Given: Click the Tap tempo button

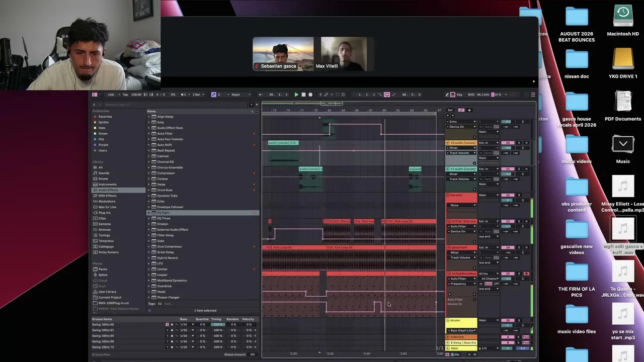Looking at the screenshot, I should (125, 95).
